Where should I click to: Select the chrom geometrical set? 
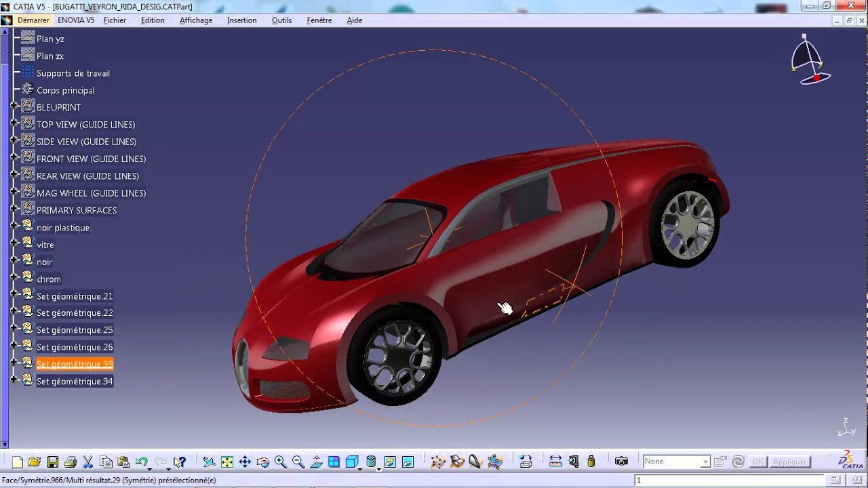click(49, 279)
